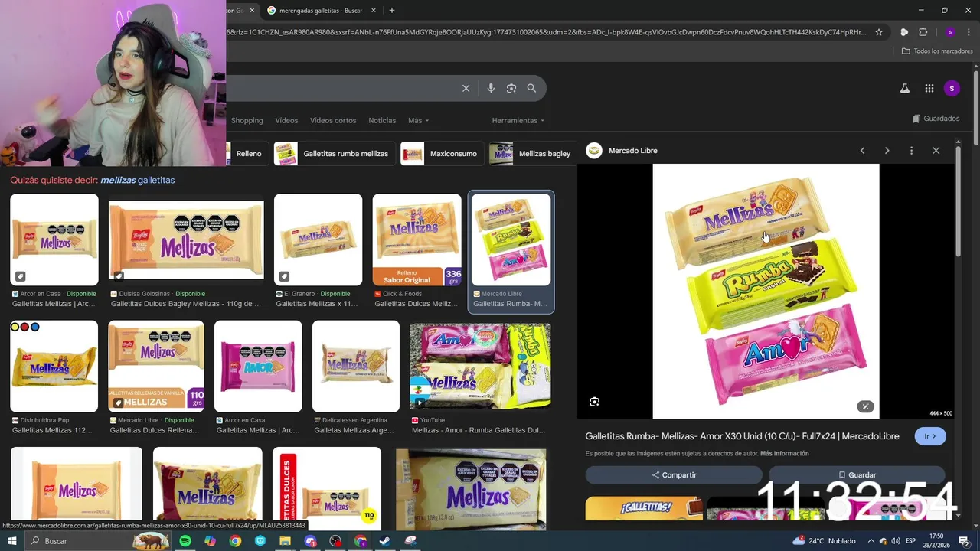Click the browser address bar URL
The height and width of the screenshot is (551, 980).
(x=546, y=32)
